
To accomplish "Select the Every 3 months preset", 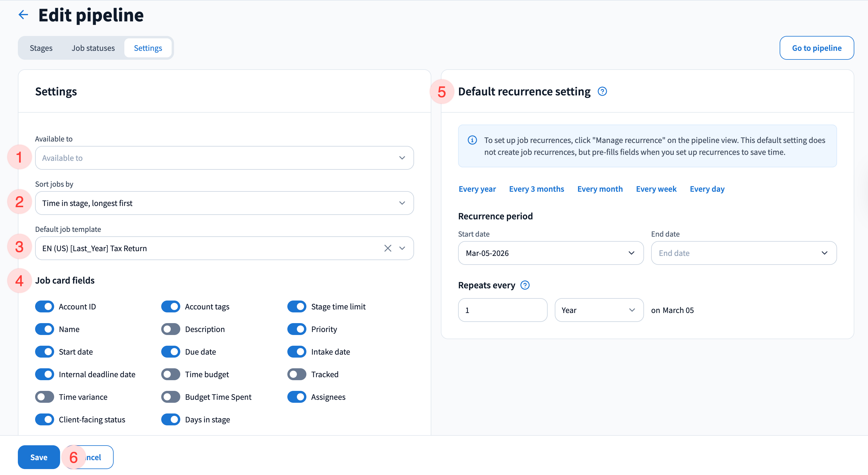I will tap(536, 189).
